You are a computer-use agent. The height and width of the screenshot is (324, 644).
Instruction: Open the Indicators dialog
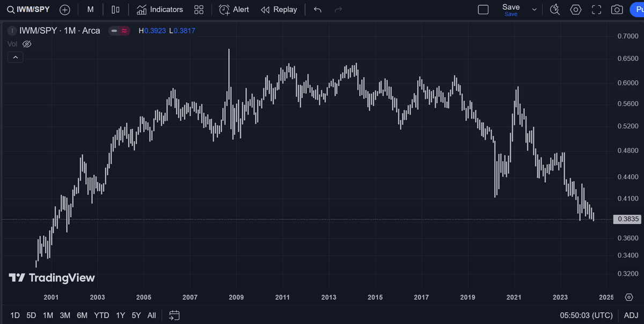159,10
